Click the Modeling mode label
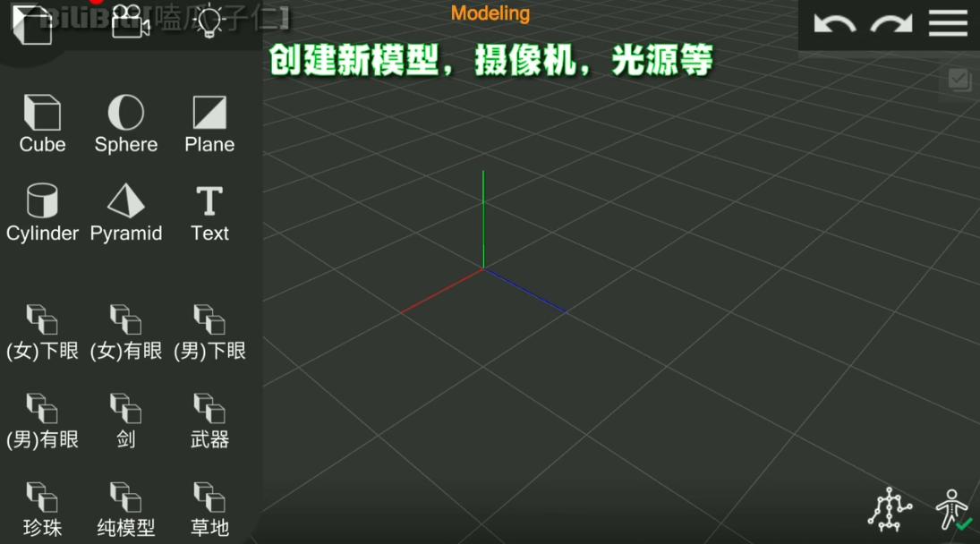The width and height of the screenshot is (980, 544). point(490,13)
